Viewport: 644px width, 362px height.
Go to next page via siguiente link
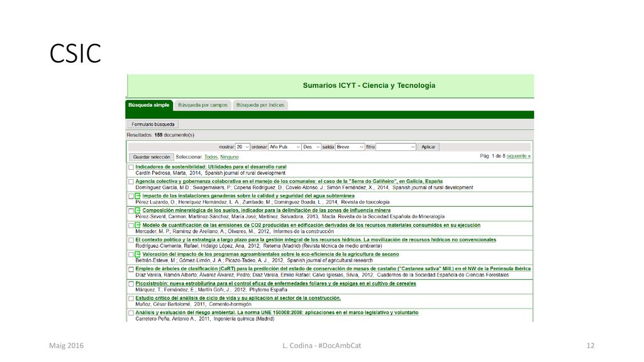pos(518,156)
